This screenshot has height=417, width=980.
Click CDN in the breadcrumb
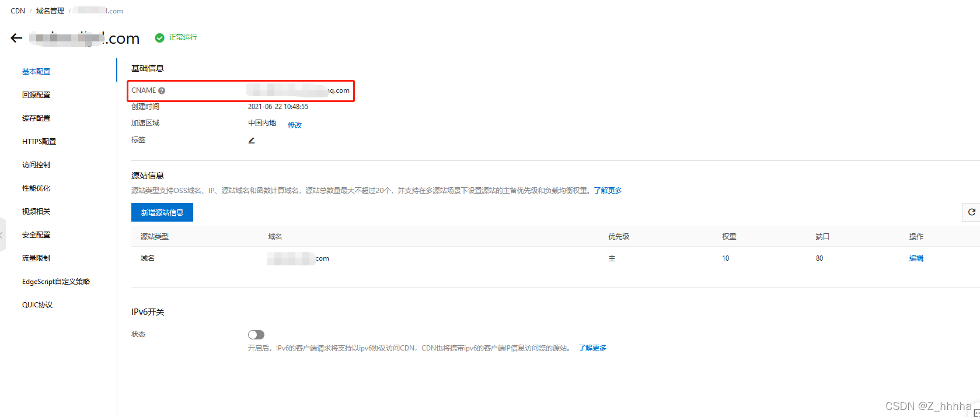pos(18,10)
